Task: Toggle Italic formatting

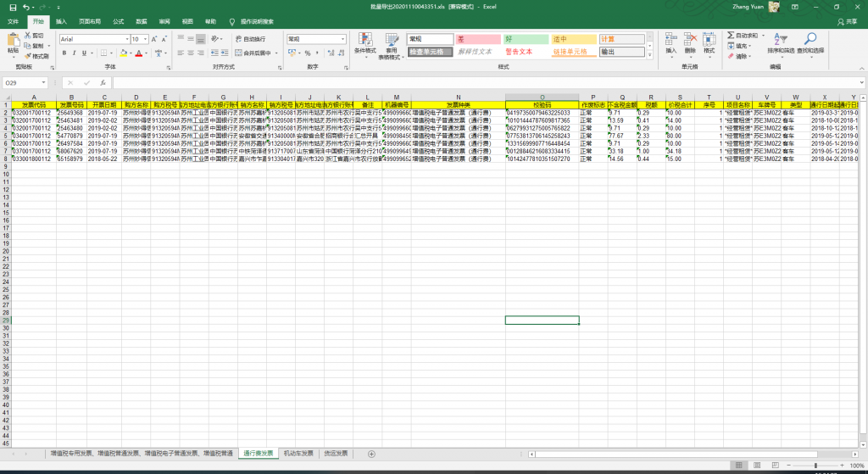Action: coord(75,53)
